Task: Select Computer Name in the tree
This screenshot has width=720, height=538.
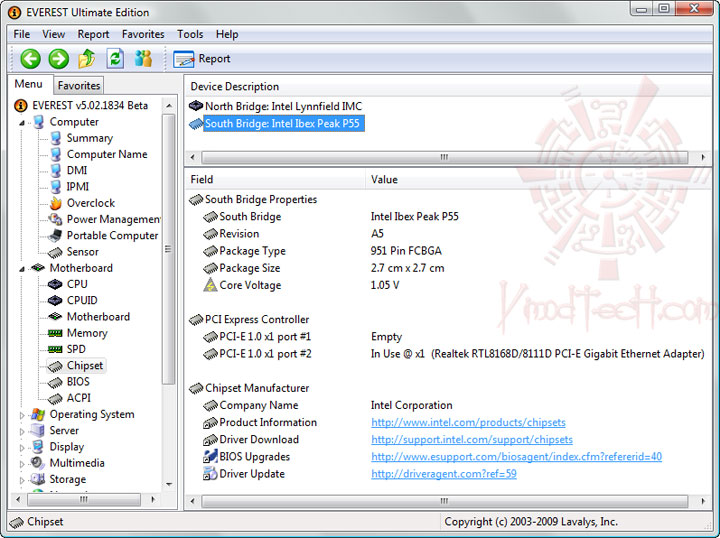Action: (107, 154)
